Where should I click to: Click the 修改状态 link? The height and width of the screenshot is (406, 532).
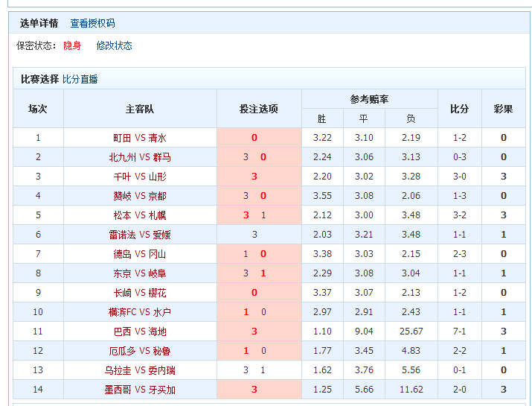pos(114,45)
